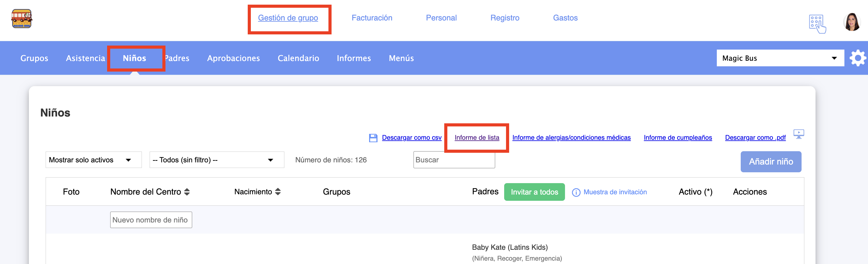
Task: Switch to Asistencia tab
Action: [x=86, y=58]
